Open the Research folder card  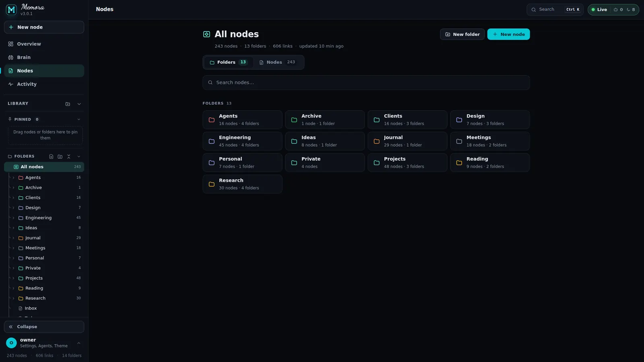coord(242,184)
